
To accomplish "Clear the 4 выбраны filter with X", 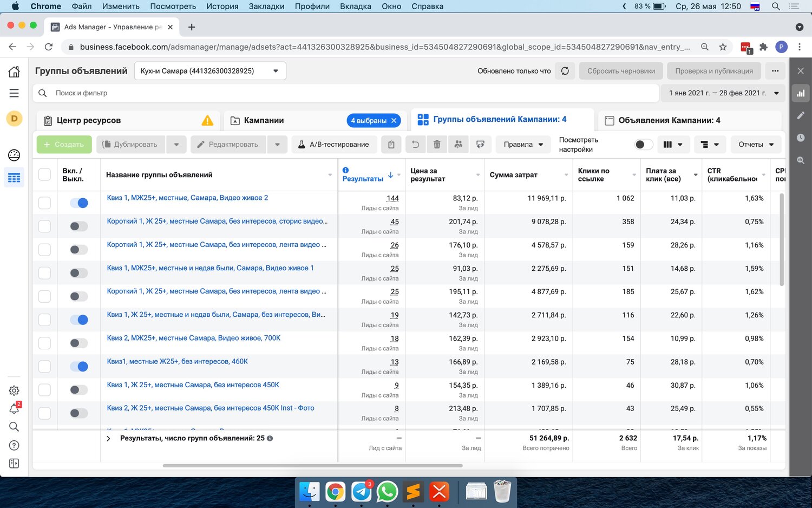I will 394,121.
